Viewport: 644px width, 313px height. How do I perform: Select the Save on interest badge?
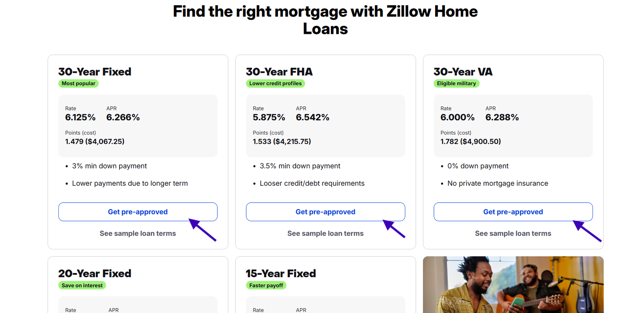click(82, 285)
